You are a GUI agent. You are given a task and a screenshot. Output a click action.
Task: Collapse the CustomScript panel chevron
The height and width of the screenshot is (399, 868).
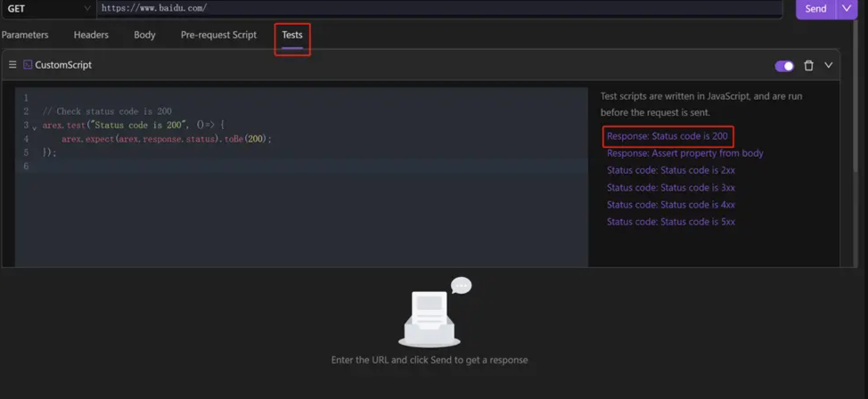pos(828,66)
